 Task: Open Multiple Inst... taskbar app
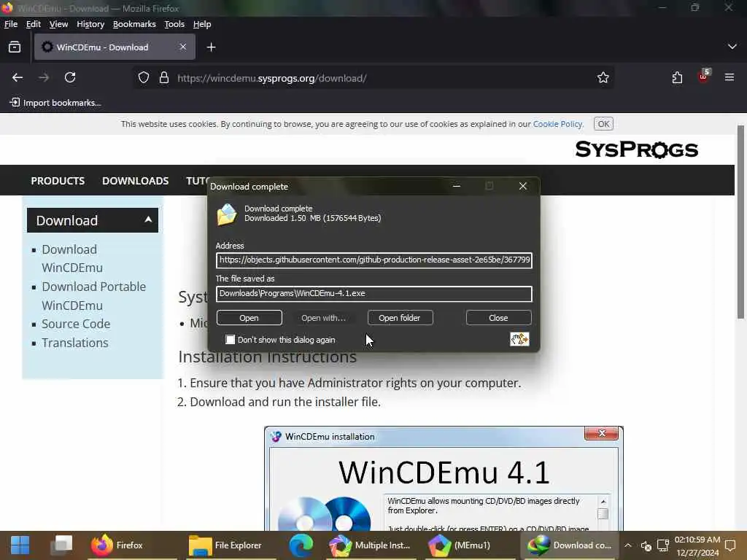click(370, 545)
